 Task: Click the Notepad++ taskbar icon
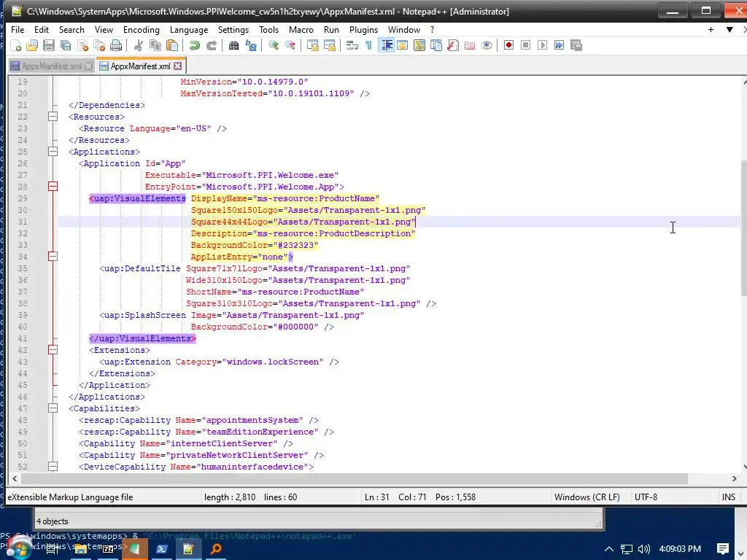(x=189, y=549)
